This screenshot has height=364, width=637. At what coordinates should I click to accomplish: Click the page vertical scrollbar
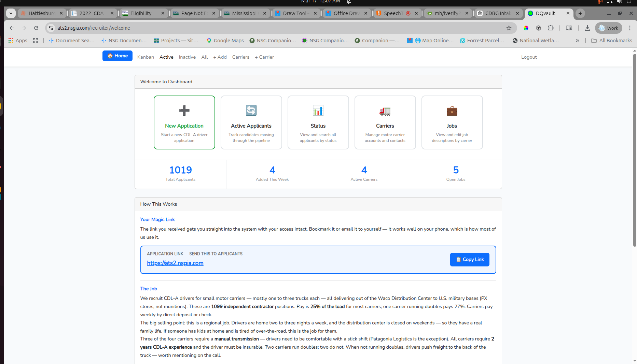pos(635,150)
